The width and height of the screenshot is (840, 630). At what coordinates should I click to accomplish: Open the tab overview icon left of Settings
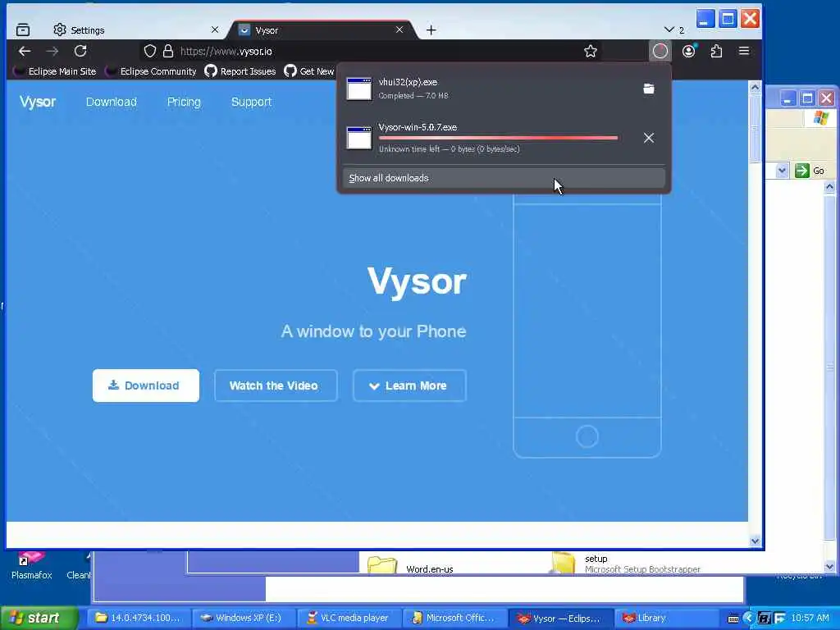click(x=23, y=30)
